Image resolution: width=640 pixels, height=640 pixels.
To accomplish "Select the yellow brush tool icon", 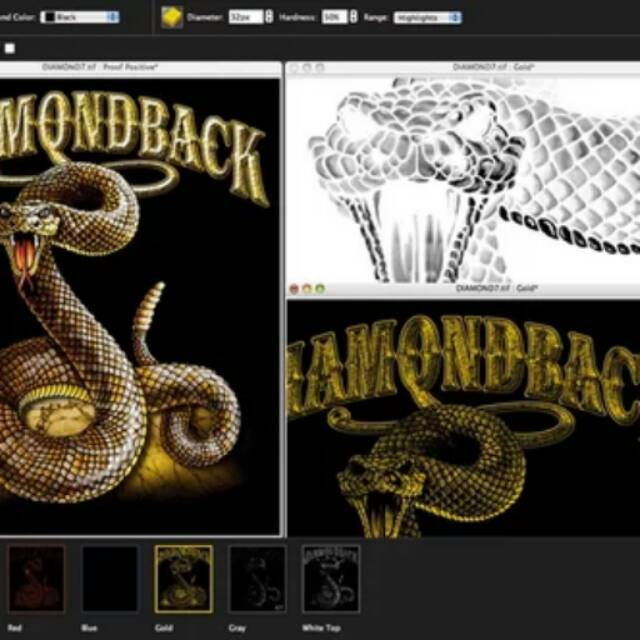I will [x=172, y=17].
